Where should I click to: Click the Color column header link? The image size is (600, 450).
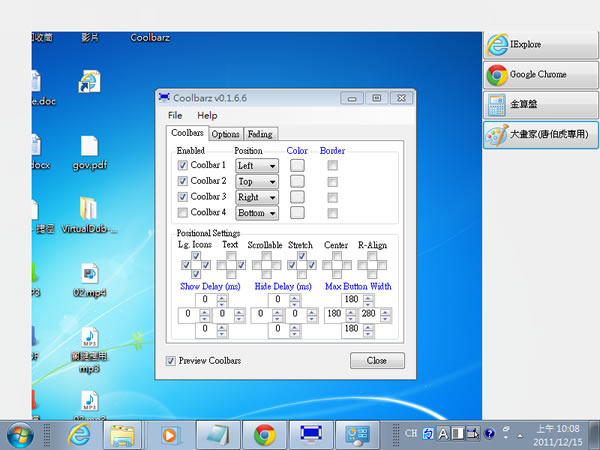point(297,150)
